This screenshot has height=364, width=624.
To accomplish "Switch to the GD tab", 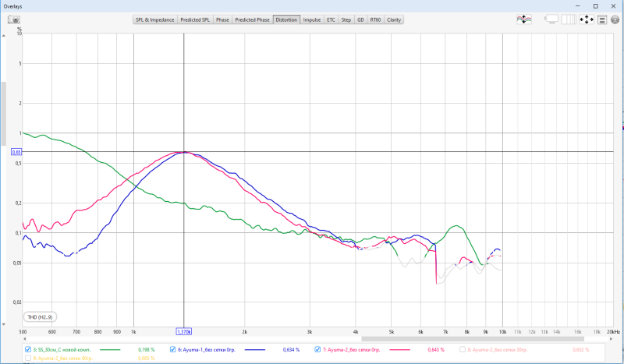I will (360, 19).
